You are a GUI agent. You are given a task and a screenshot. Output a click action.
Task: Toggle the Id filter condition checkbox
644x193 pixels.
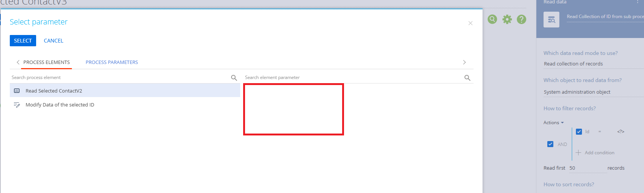click(579, 132)
